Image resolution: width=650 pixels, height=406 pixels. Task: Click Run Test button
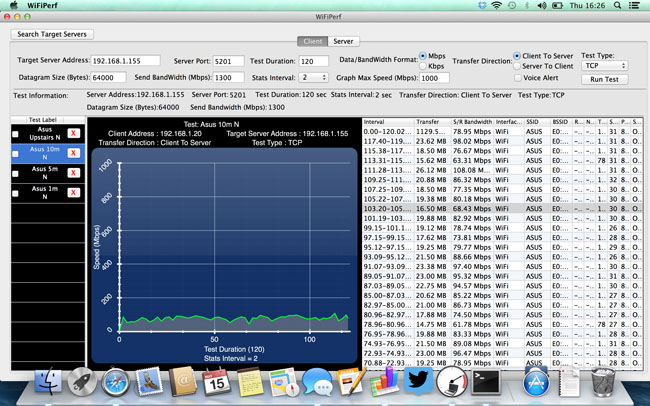click(604, 79)
